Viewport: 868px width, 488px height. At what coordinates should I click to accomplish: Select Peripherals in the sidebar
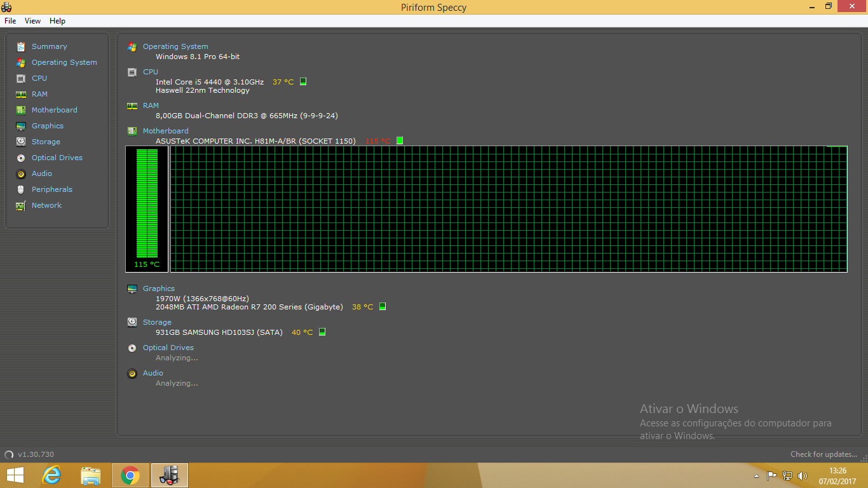[52, 189]
